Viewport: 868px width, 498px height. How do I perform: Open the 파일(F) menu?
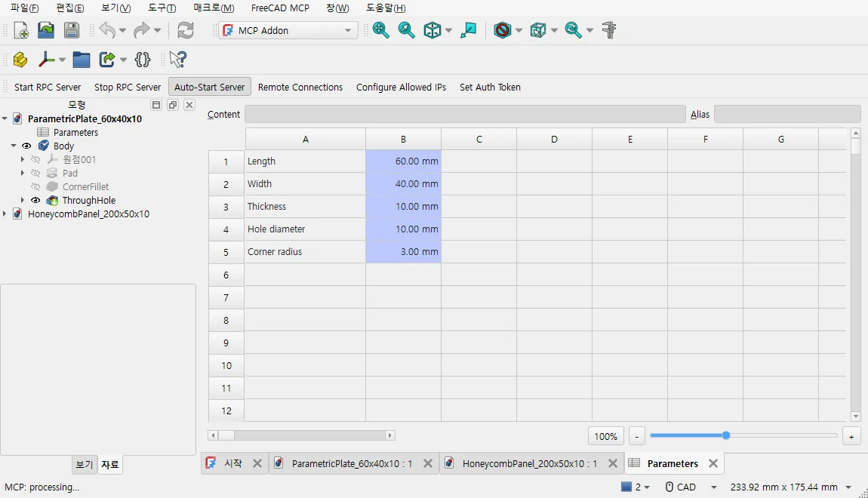(25, 8)
